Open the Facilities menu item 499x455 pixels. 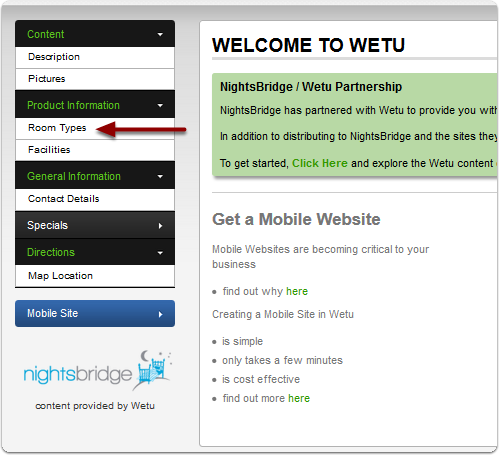click(95, 150)
